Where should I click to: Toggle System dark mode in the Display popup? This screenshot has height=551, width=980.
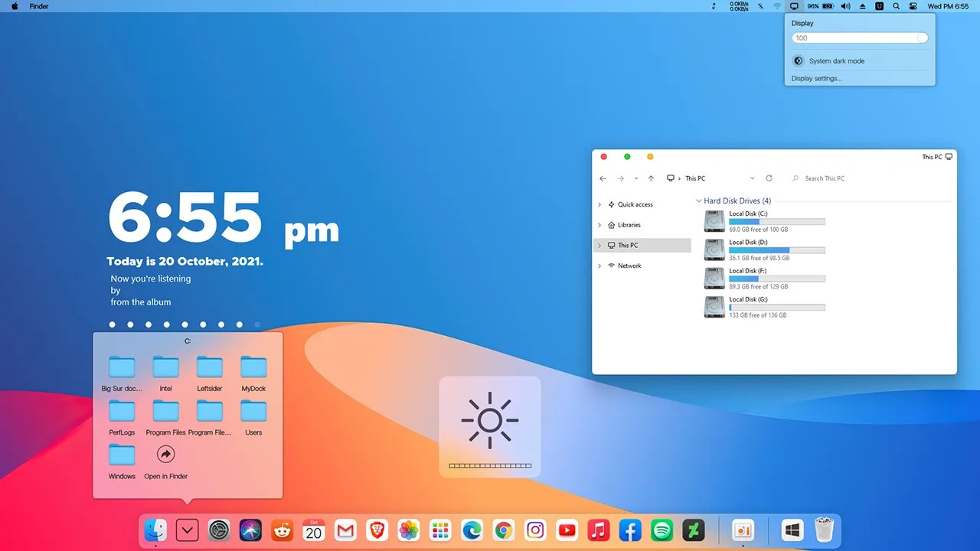pyautogui.click(x=798, y=60)
